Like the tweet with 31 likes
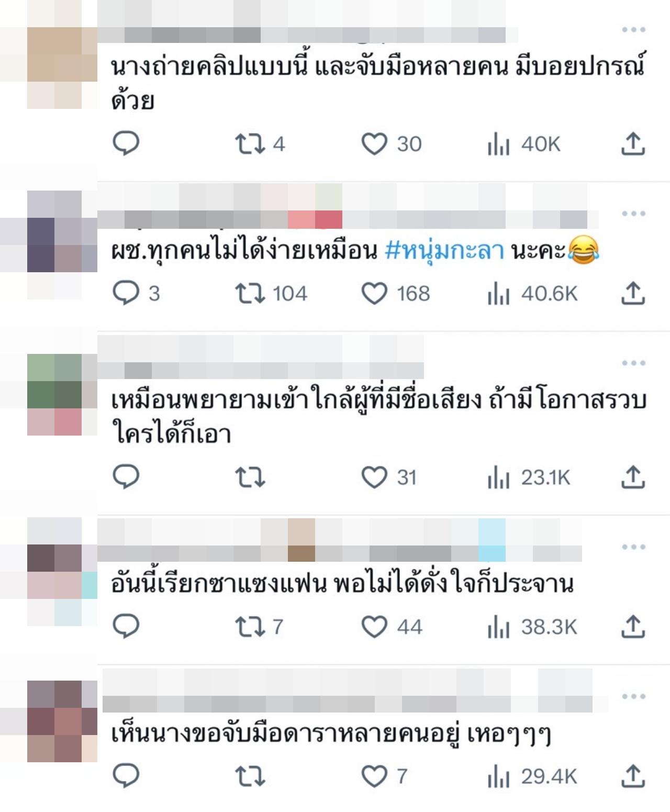Viewport: 670px width, 812px height. tap(388, 477)
